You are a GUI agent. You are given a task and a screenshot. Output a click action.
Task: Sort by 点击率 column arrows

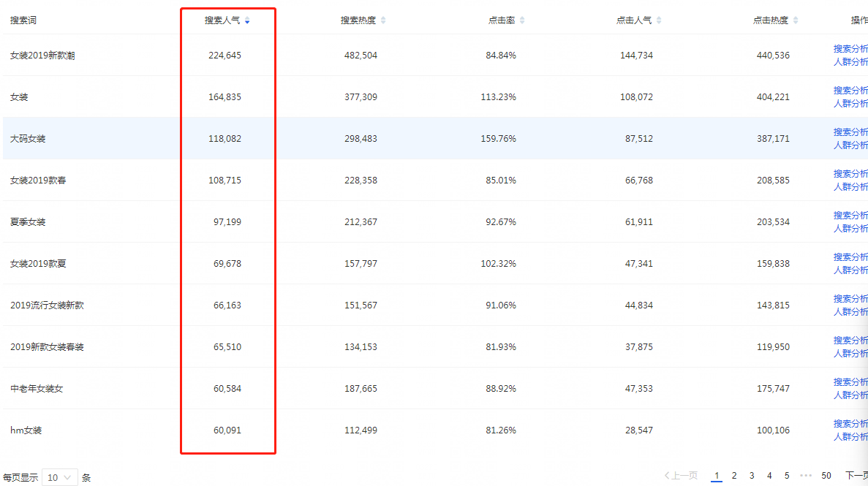522,20
